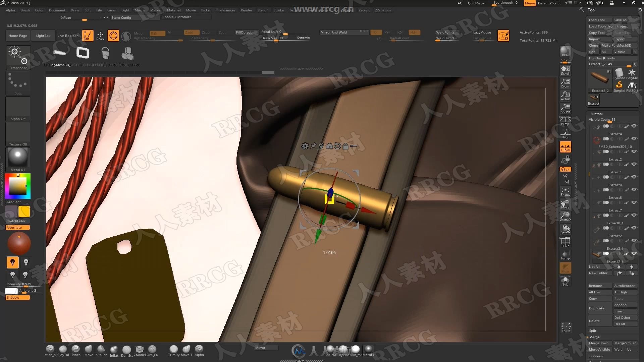Select the Frame icon in subtool
This screenshot has width=644, height=362.
[565, 191]
